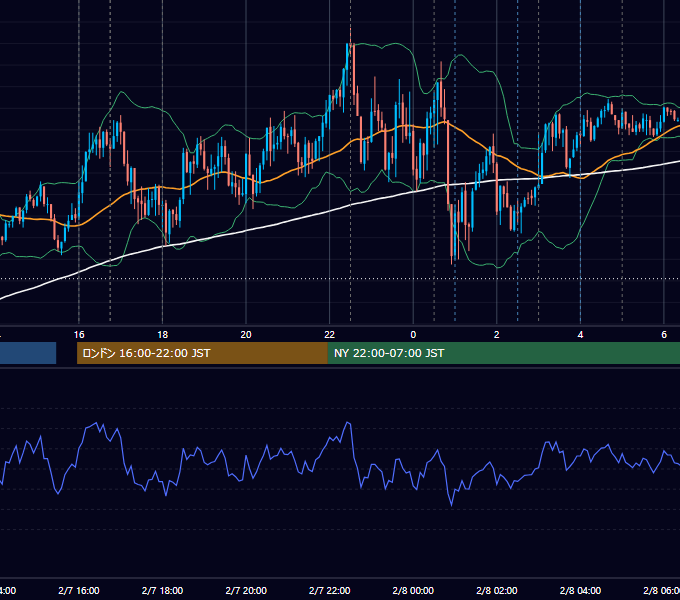Viewport: 680px width, 600px height.
Task: Click hour label 20 on upper axis
Action: tap(246, 335)
